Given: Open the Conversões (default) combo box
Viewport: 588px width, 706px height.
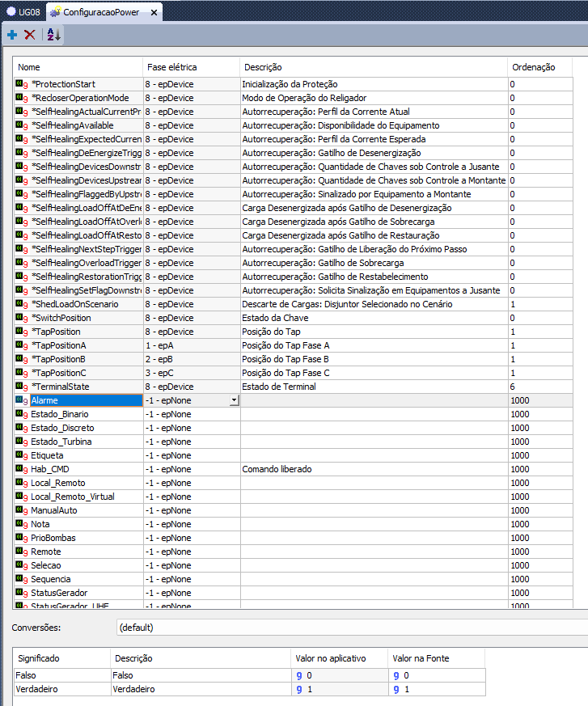Looking at the screenshot, I should 352,628.
